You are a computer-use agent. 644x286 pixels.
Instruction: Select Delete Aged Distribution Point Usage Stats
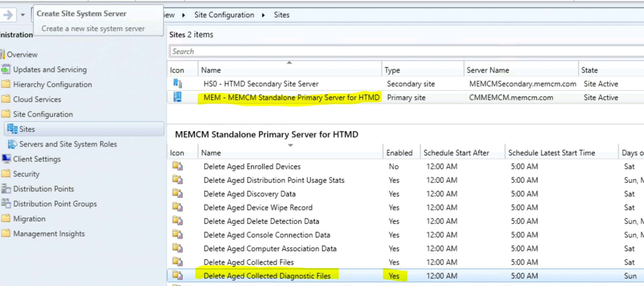click(405, 180)
